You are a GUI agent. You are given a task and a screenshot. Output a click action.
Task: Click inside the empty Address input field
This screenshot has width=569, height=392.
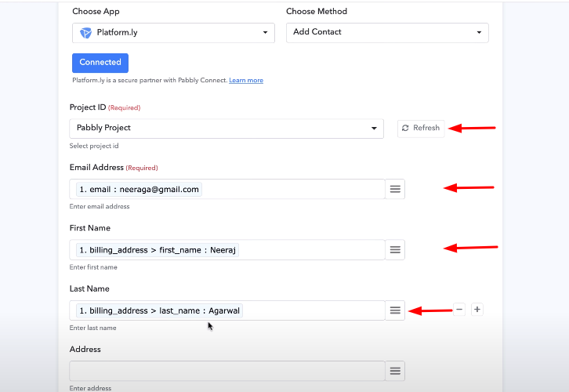[x=227, y=371]
